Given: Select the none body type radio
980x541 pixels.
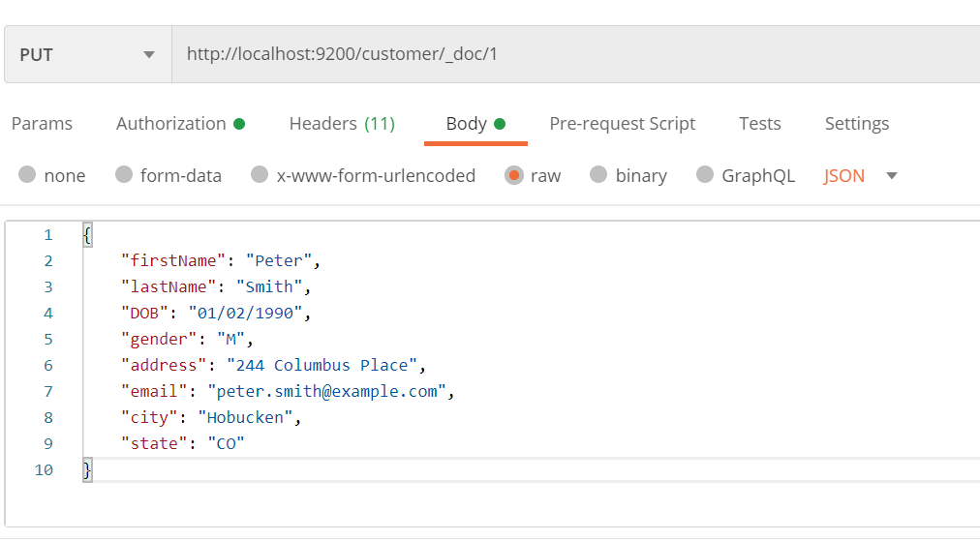Looking at the screenshot, I should (x=27, y=174).
